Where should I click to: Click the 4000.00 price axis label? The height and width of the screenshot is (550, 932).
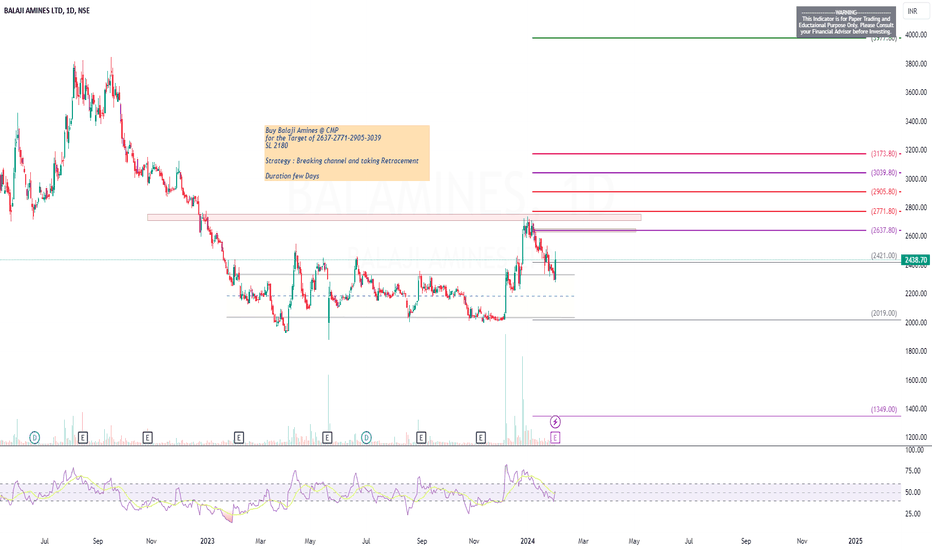[x=916, y=35]
